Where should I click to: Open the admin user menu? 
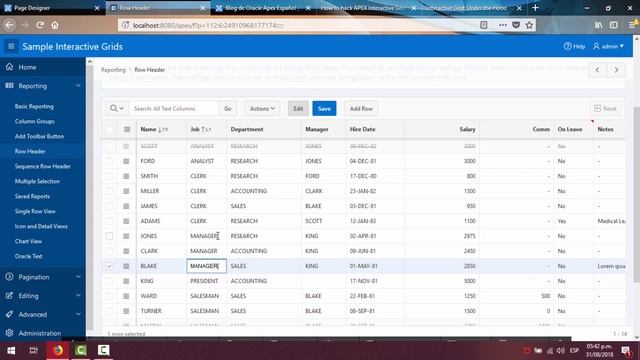point(609,46)
